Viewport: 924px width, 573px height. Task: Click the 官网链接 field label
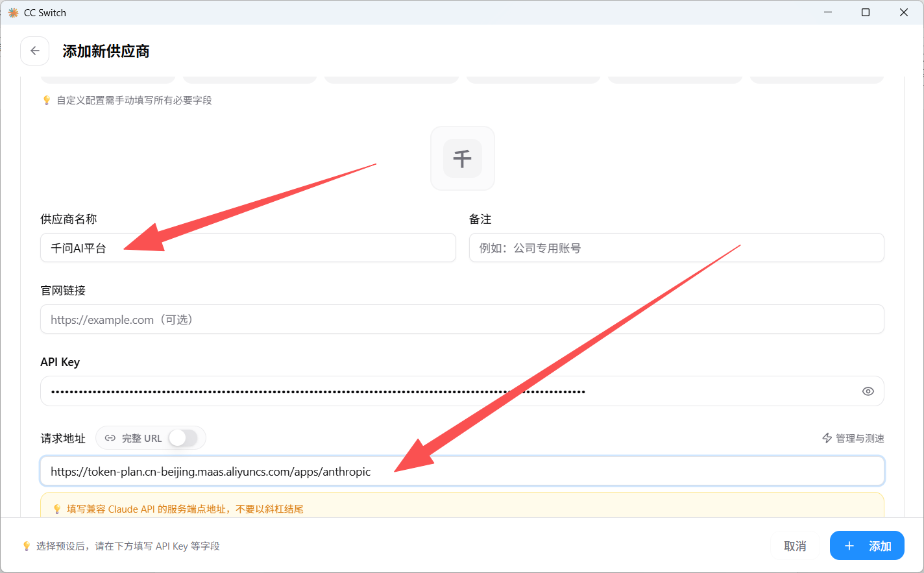click(x=63, y=291)
